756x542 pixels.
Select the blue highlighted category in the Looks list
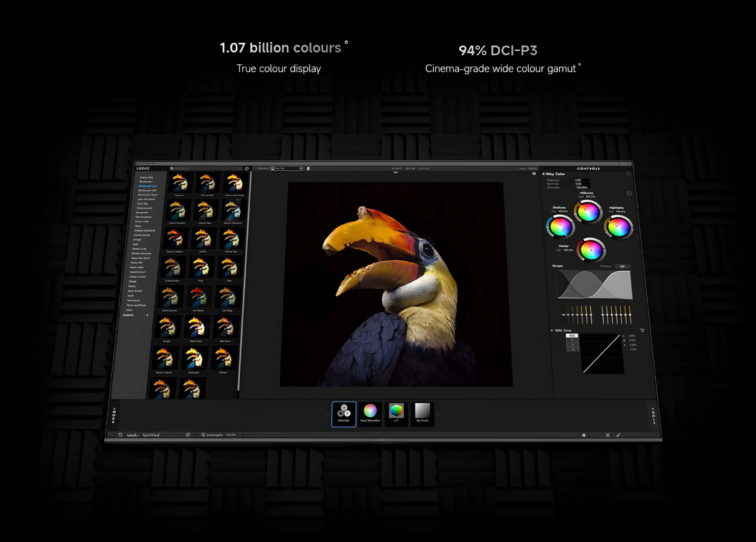point(148,186)
